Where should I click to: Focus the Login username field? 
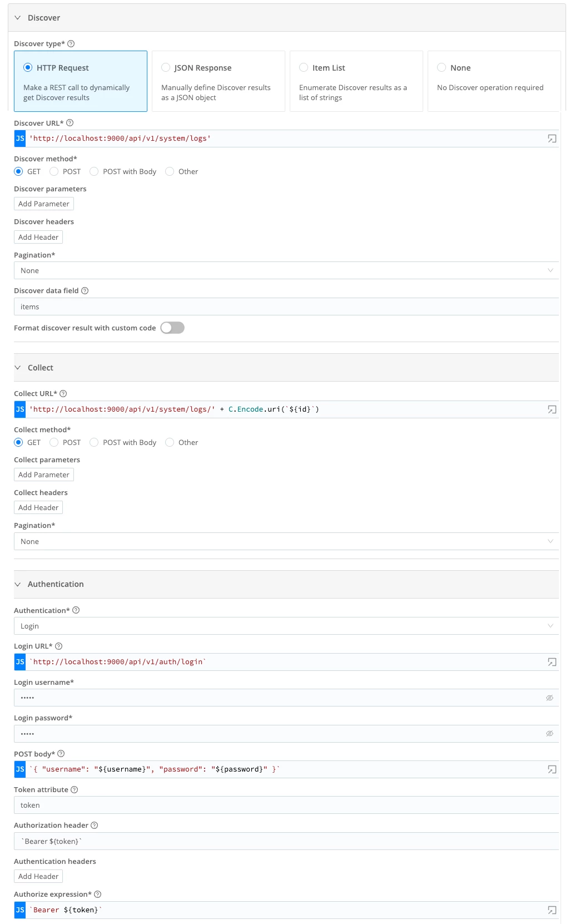(x=286, y=698)
